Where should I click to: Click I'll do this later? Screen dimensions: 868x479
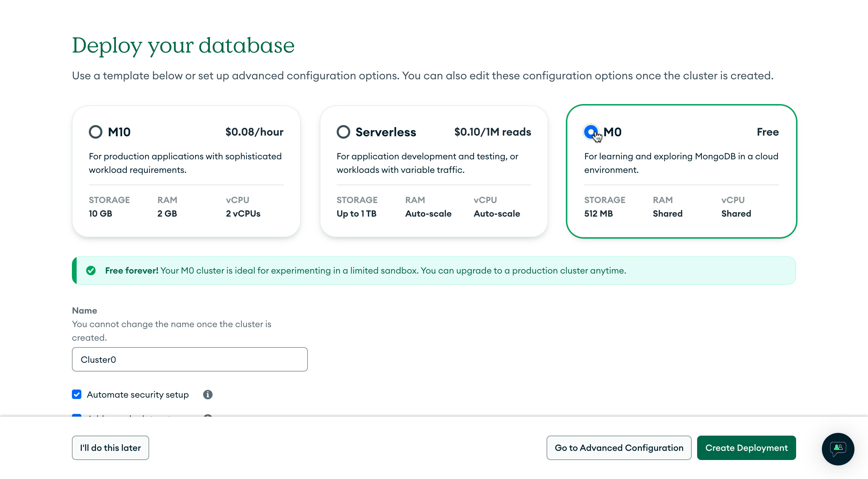(110, 448)
